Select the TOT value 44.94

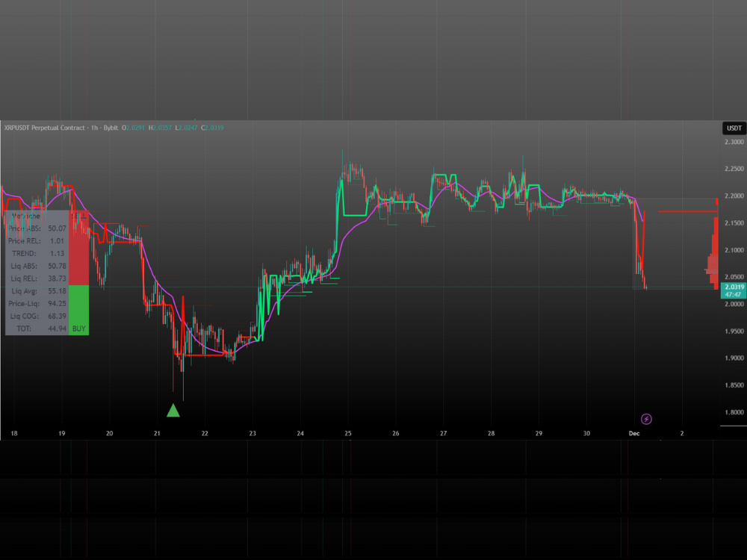coord(58,329)
